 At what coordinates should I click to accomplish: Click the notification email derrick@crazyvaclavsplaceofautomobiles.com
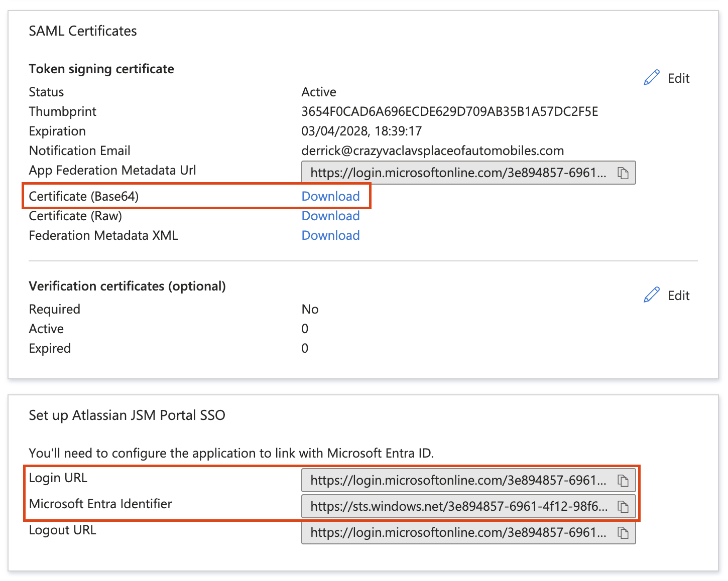432,151
